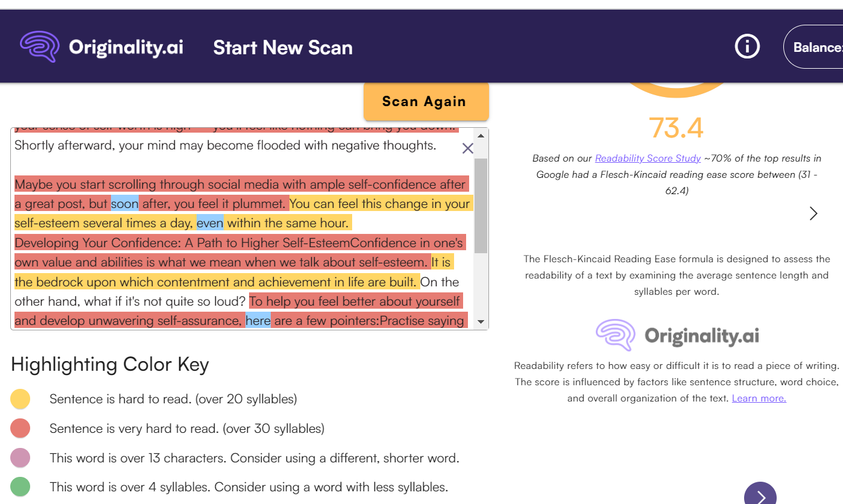Follow the Learn more link

759,398
